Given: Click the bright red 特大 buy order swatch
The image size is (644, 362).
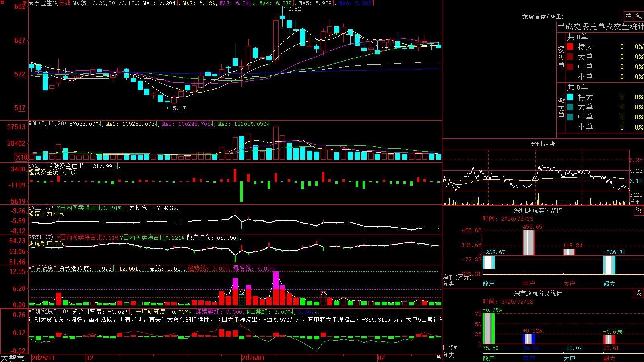Looking at the screenshot, I should pos(570,47).
